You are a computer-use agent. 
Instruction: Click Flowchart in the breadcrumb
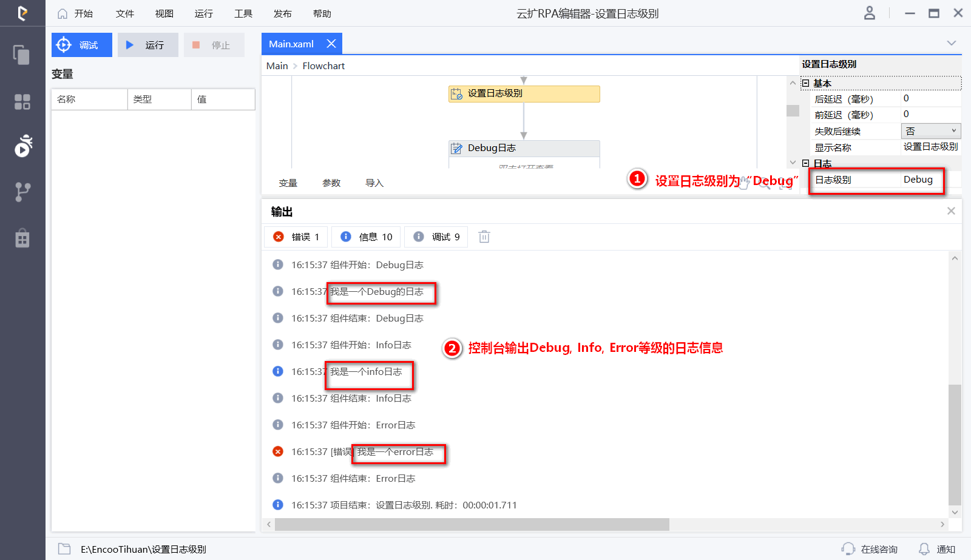(323, 66)
